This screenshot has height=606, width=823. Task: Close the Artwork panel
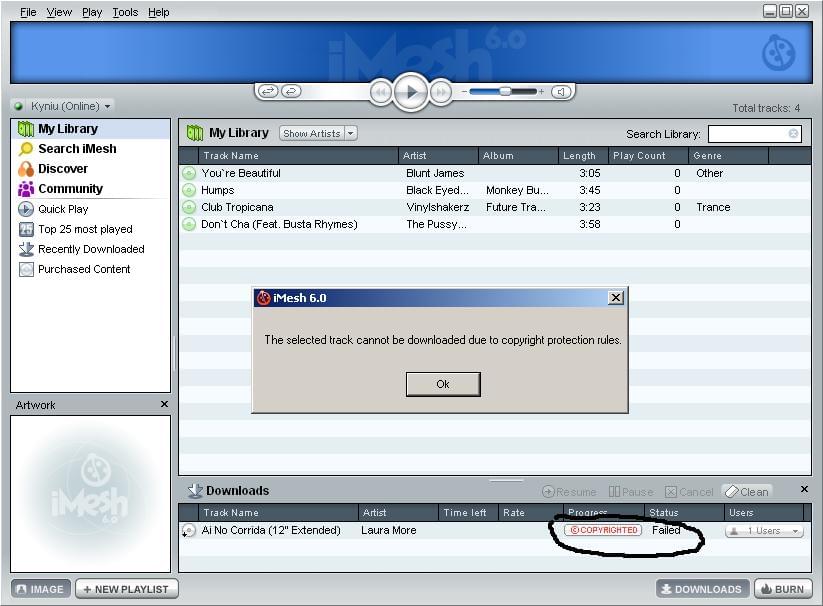tap(164, 404)
